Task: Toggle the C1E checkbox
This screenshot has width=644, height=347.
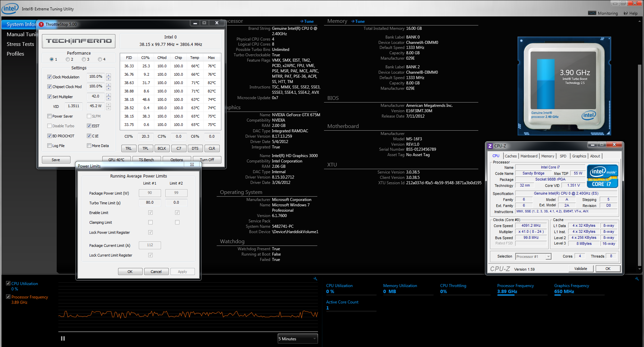Action: click(89, 136)
